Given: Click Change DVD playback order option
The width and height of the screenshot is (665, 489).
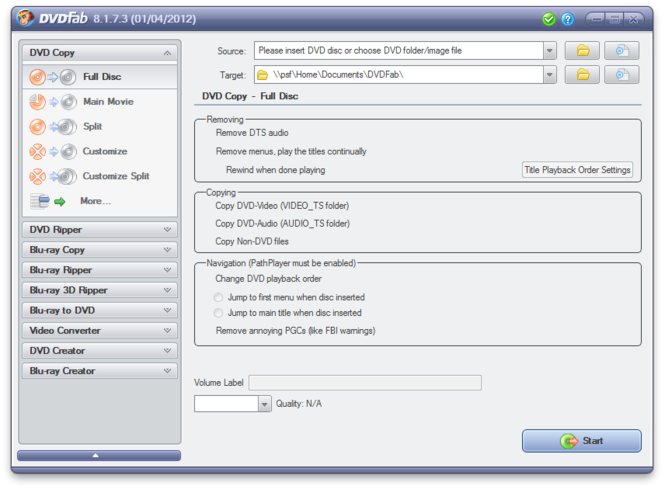Looking at the screenshot, I should pyautogui.click(x=268, y=279).
